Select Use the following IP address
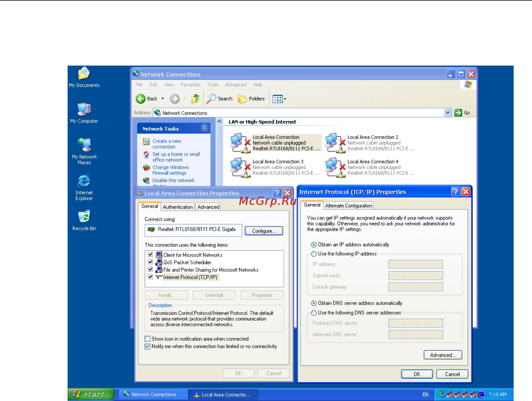The width and height of the screenshot is (532, 401). [314, 254]
